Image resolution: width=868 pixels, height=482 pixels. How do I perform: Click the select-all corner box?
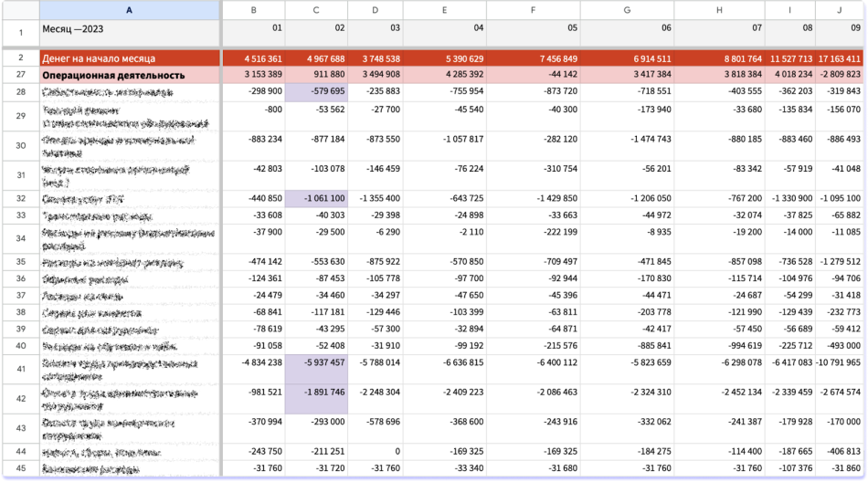point(20,10)
